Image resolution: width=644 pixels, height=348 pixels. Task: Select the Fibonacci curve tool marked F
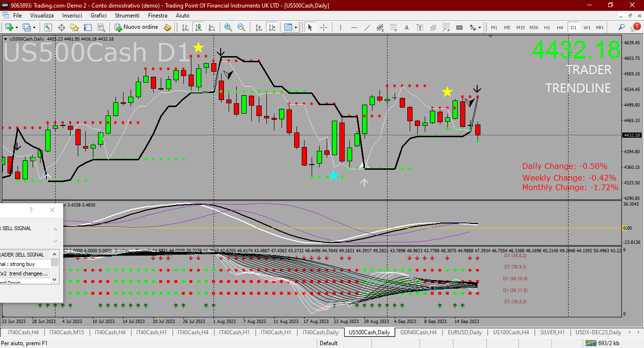pos(446,27)
